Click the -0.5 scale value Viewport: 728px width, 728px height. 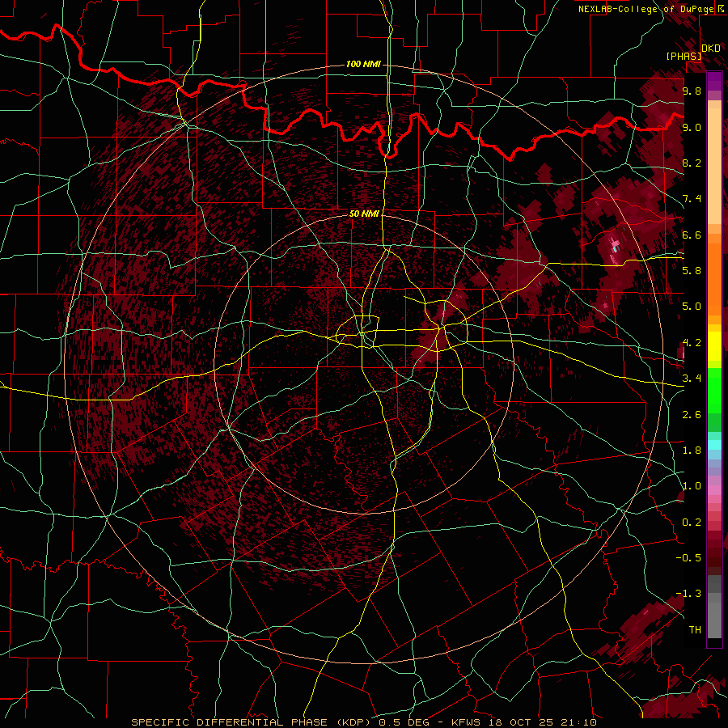click(688, 558)
